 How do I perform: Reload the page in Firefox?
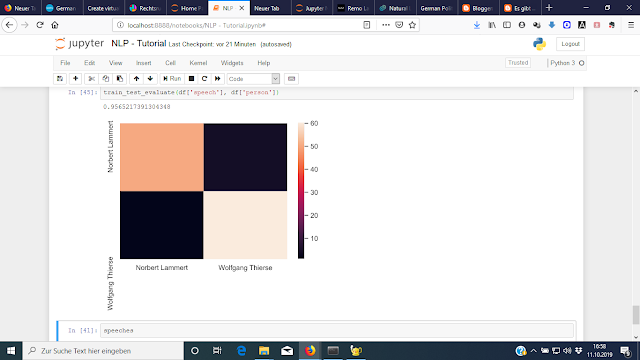click(40, 25)
